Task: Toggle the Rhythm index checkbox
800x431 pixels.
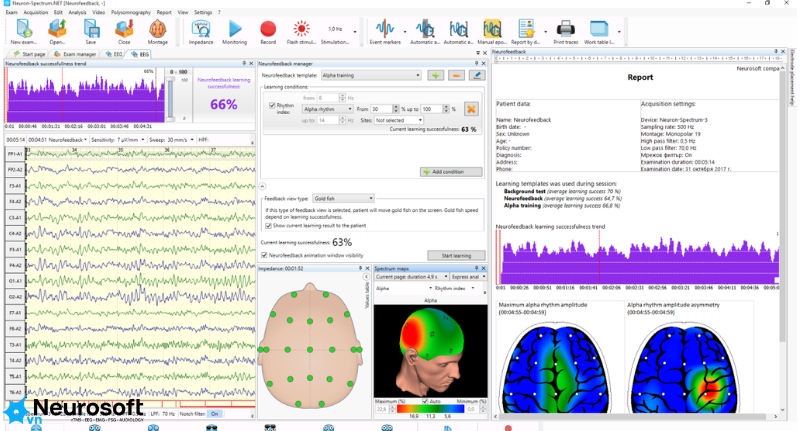Action: (x=272, y=105)
